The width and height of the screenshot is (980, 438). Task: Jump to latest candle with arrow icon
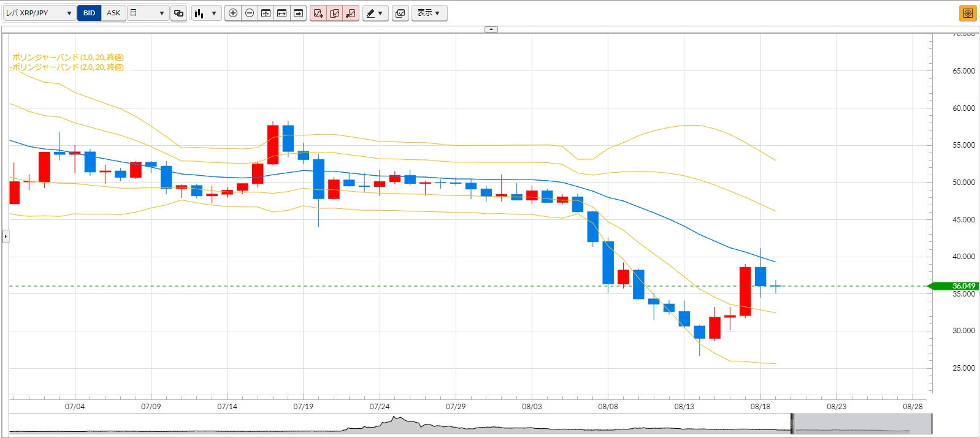click(x=299, y=13)
